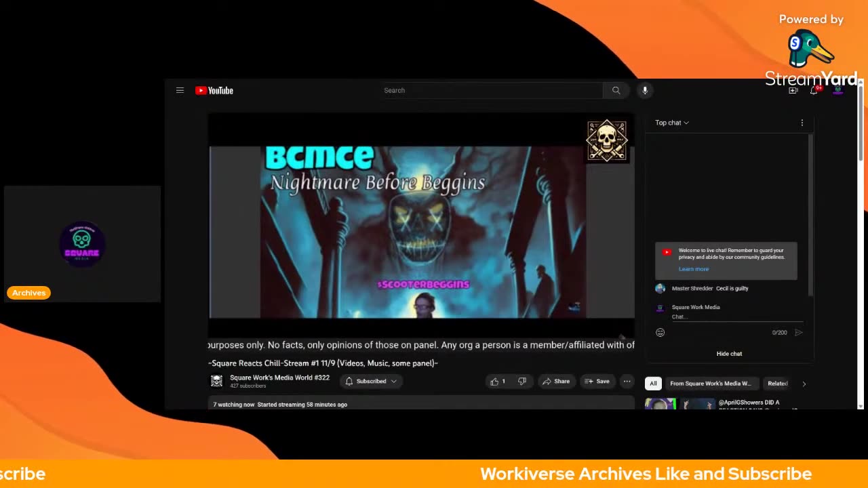This screenshot has width=868, height=488.
Task: Open the first related video thumbnail
Action: click(680, 404)
